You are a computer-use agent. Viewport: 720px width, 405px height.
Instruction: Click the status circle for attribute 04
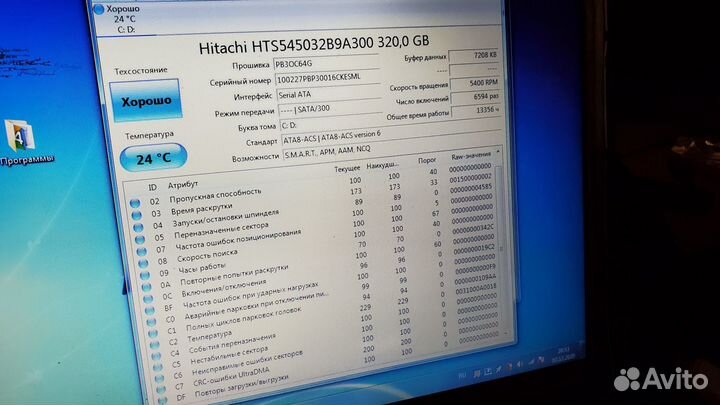(x=138, y=227)
